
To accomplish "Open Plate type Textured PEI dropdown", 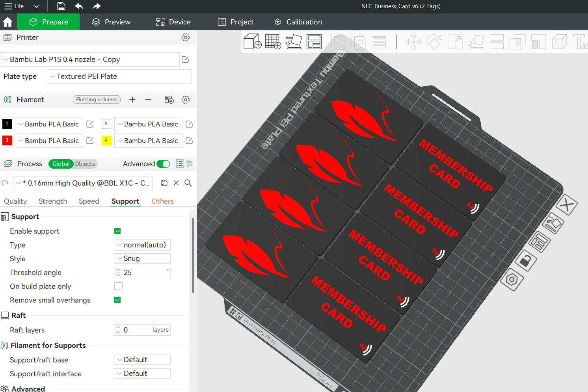I will point(119,76).
